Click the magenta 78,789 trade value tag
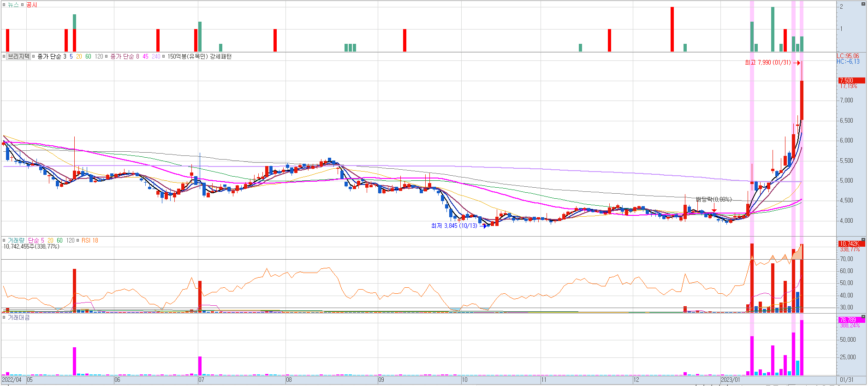 coord(851,320)
